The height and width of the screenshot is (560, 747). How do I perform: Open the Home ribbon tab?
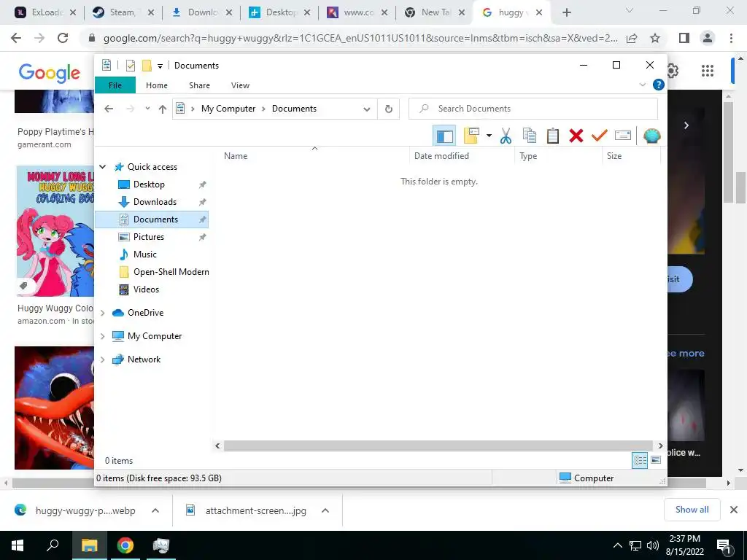click(157, 85)
